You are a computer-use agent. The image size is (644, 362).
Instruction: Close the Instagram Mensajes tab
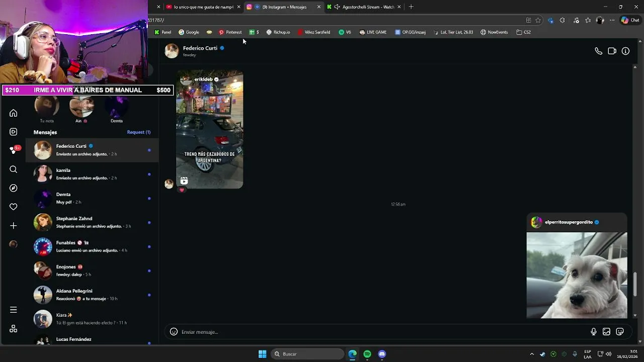pyautogui.click(x=318, y=7)
